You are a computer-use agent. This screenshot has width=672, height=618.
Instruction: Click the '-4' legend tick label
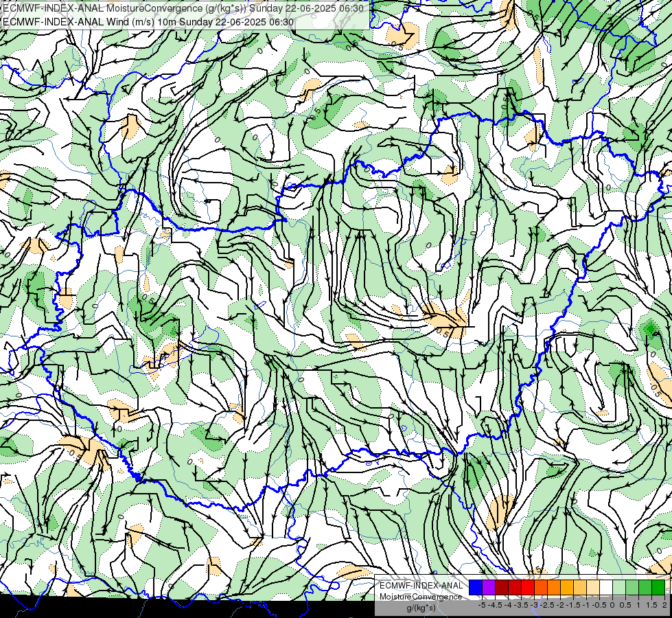(508, 605)
